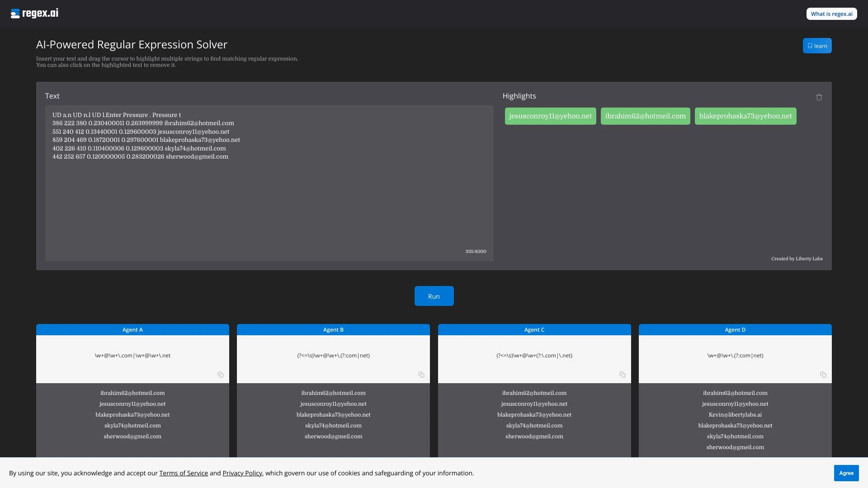
Task: Click the Agent D tab header
Action: pyautogui.click(x=735, y=329)
